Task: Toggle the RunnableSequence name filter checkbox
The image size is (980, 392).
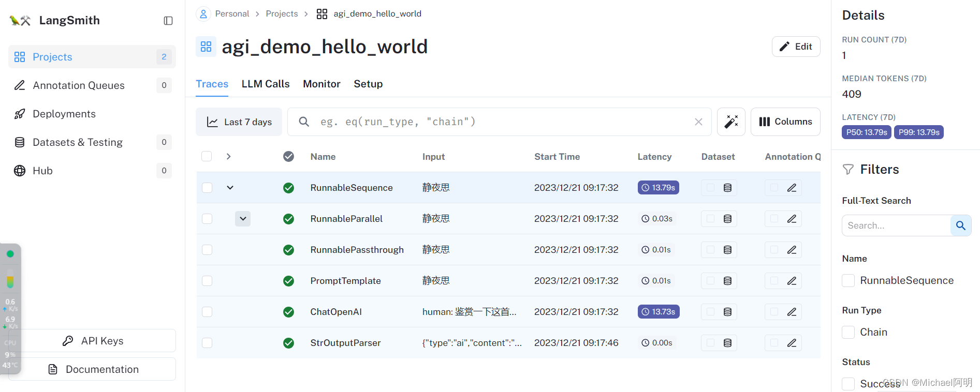Action: 848,280
